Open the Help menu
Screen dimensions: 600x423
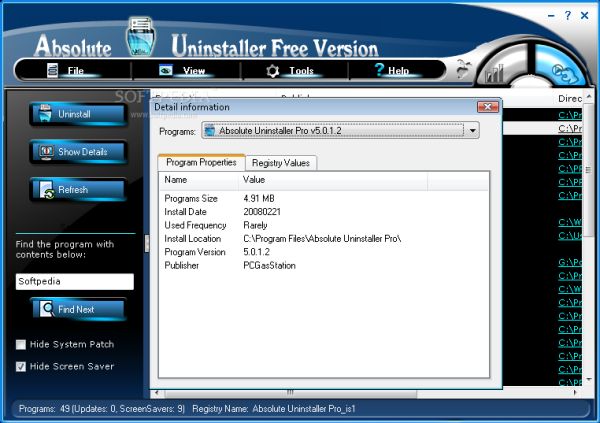pyautogui.click(x=398, y=71)
